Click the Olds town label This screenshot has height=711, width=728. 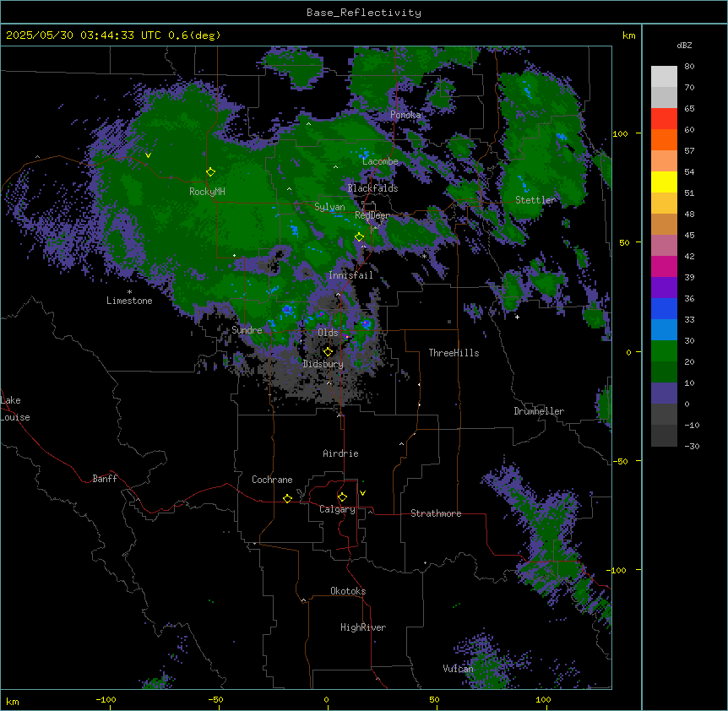click(328, 333)
